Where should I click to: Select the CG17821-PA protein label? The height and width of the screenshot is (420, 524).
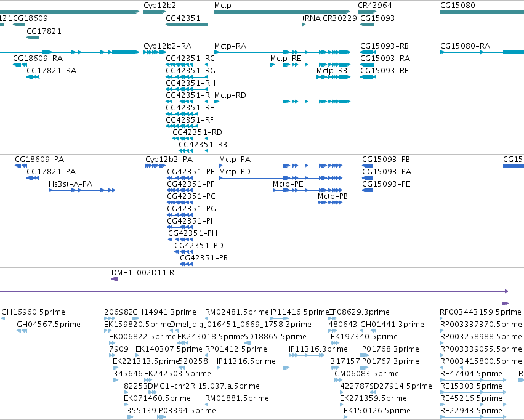click(51, 172)
